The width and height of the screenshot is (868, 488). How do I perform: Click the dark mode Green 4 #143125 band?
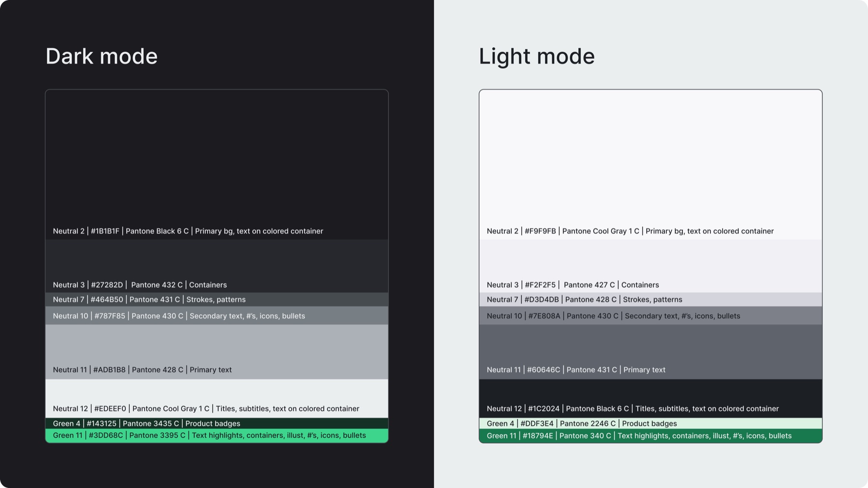(x=217, y=423)
